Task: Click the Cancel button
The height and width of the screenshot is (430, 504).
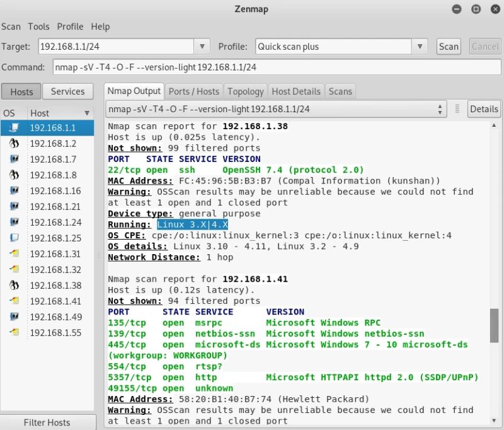Action: coord(485,47)
